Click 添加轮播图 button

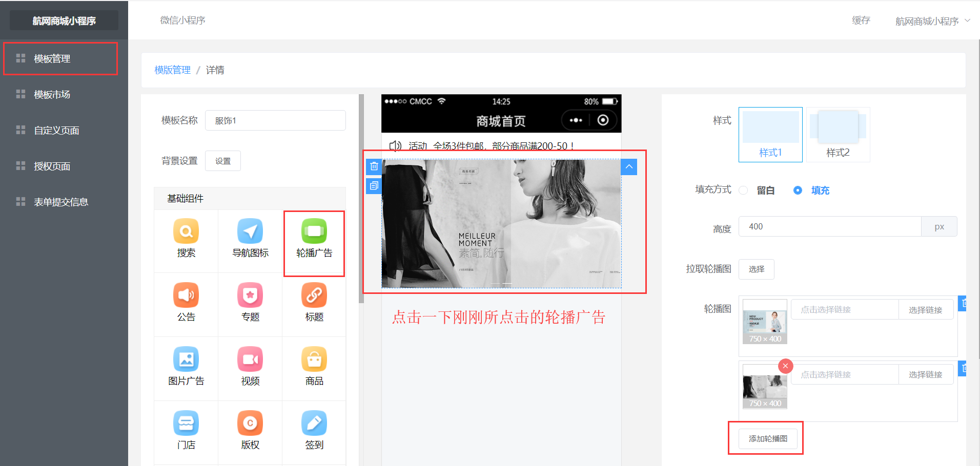tap(768, 438)
